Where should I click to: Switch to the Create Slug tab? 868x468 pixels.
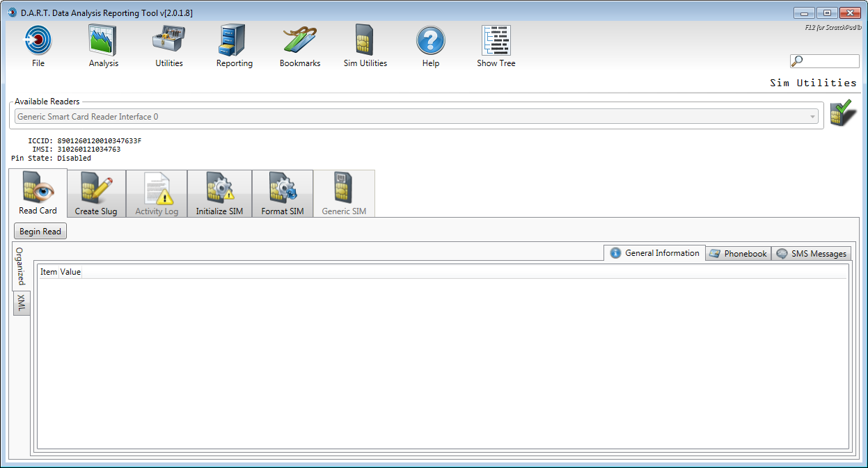96,193
